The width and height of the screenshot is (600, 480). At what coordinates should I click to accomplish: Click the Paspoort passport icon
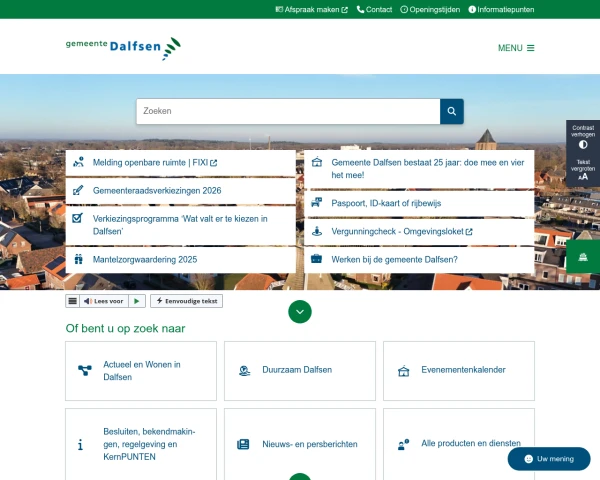pos(316,202)
